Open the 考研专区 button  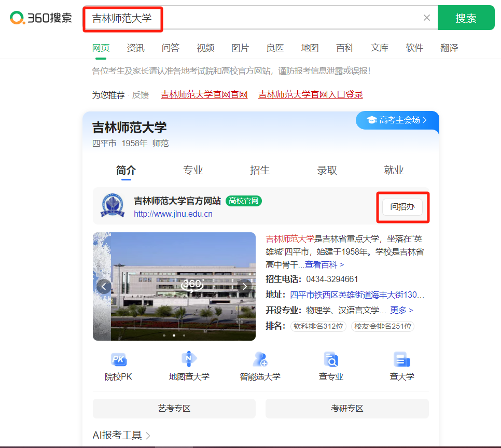coord(347,409)
